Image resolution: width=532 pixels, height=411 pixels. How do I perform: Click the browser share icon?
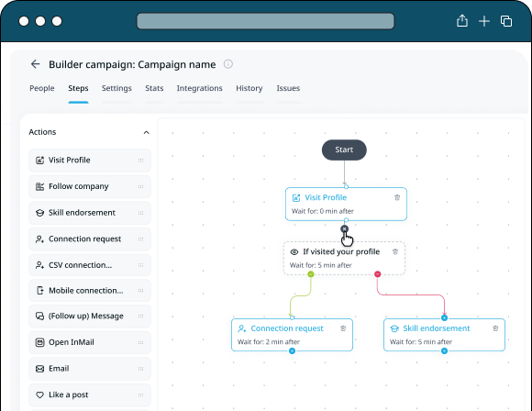(462, 21)
